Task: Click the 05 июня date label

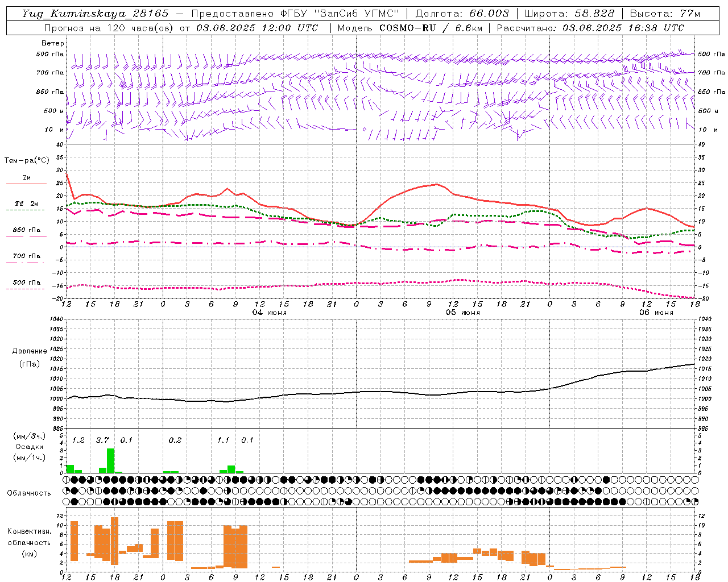Action: (x=463, y=313)
